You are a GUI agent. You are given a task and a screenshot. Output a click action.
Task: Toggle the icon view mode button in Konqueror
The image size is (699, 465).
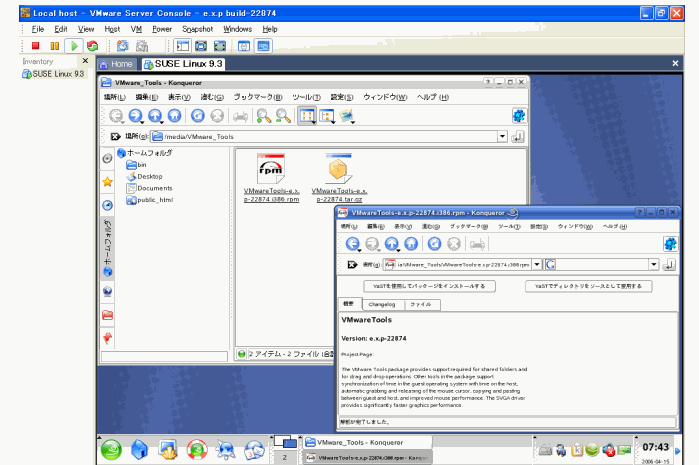coord(306,116)
